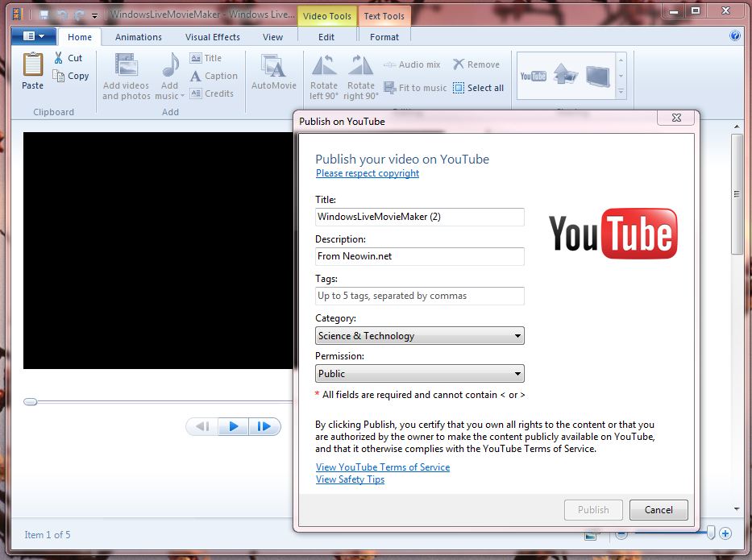Save the project from the quick access toolbar
Image resolution: width=752 pixels, height=560 pixels.
pyautogui.click(x=44, y=15)
